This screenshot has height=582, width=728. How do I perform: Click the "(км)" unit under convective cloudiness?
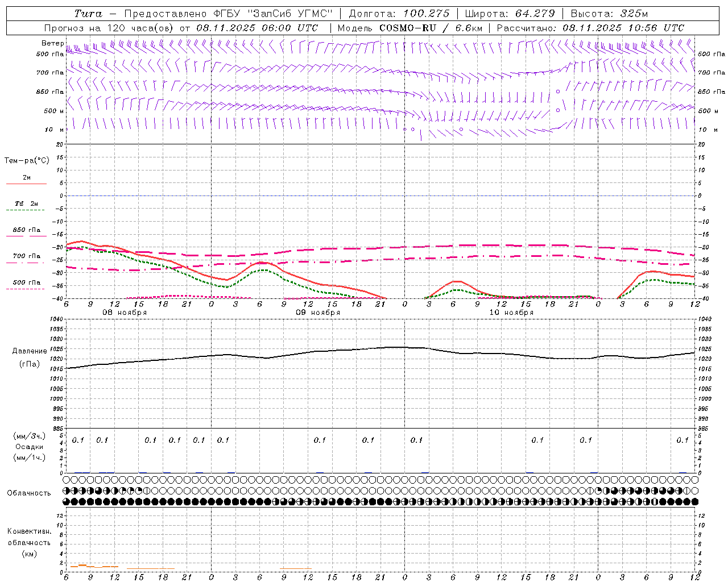tap(29, 554)
